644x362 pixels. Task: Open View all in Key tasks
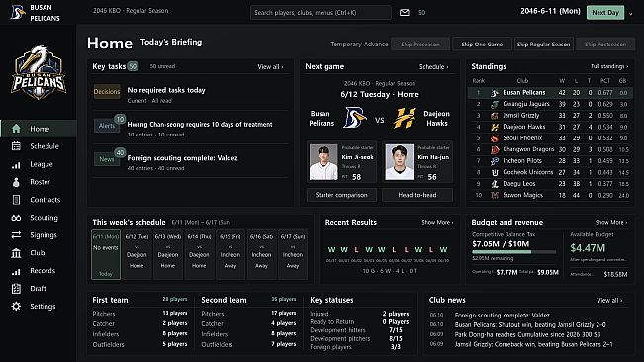[270, 67]
